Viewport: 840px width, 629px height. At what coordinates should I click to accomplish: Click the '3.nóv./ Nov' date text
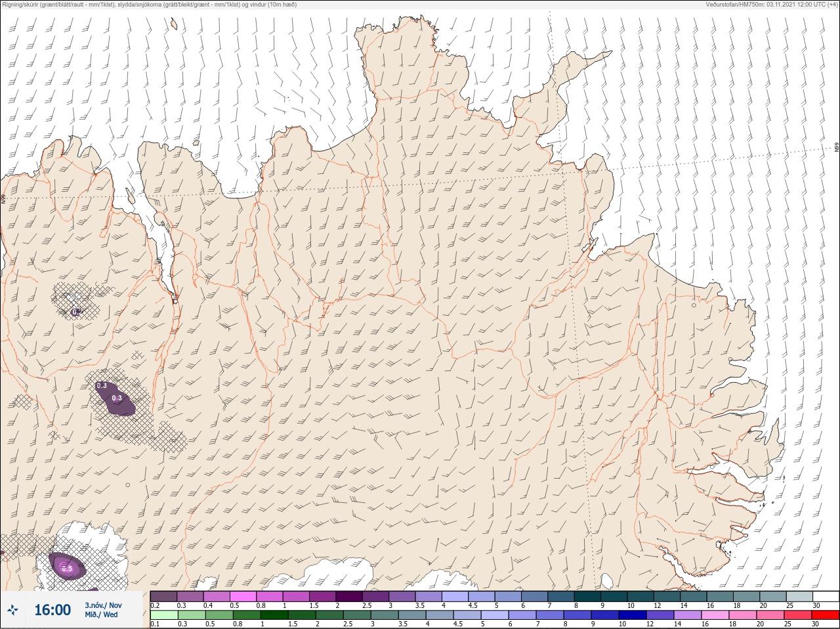click(x=103, y=605)
